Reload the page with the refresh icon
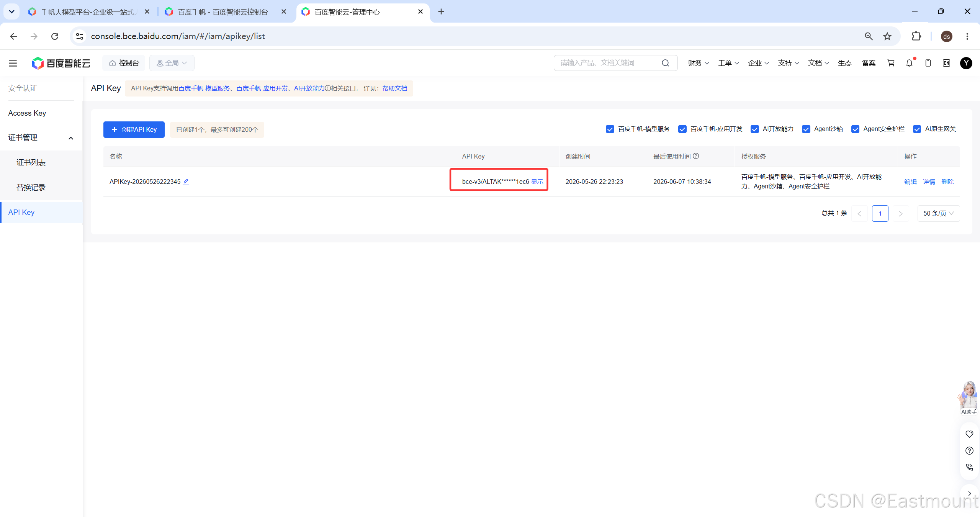 tap(55, 36)
